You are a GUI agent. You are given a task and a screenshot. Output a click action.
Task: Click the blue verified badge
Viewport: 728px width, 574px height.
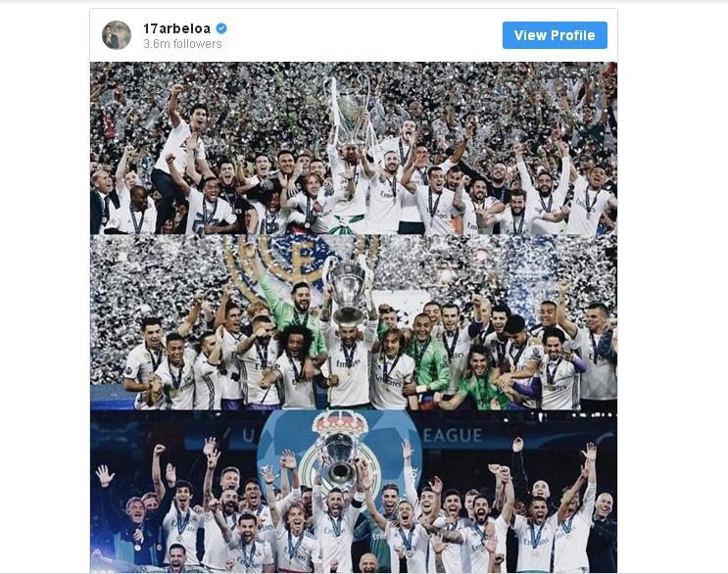click(x=221, y=28)
